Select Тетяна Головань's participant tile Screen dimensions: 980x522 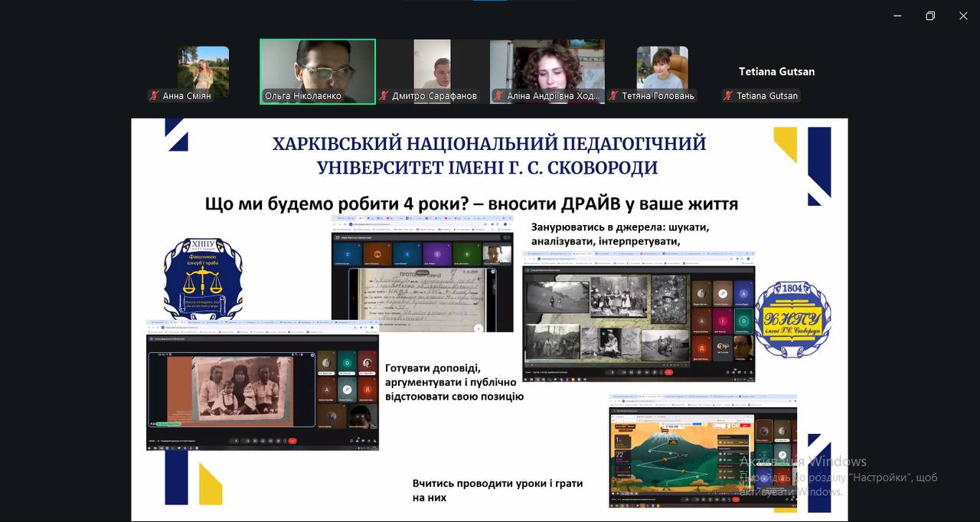[x=662, y=68]
